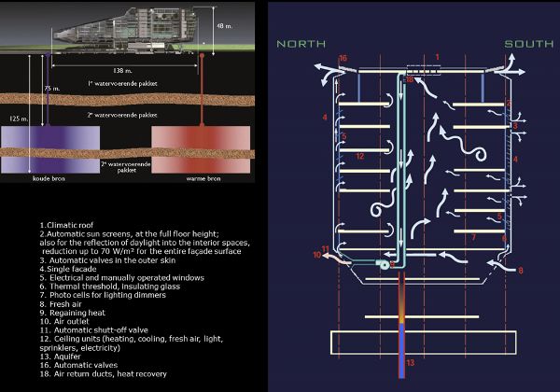Click the red number 7 marker

point(474,238)
